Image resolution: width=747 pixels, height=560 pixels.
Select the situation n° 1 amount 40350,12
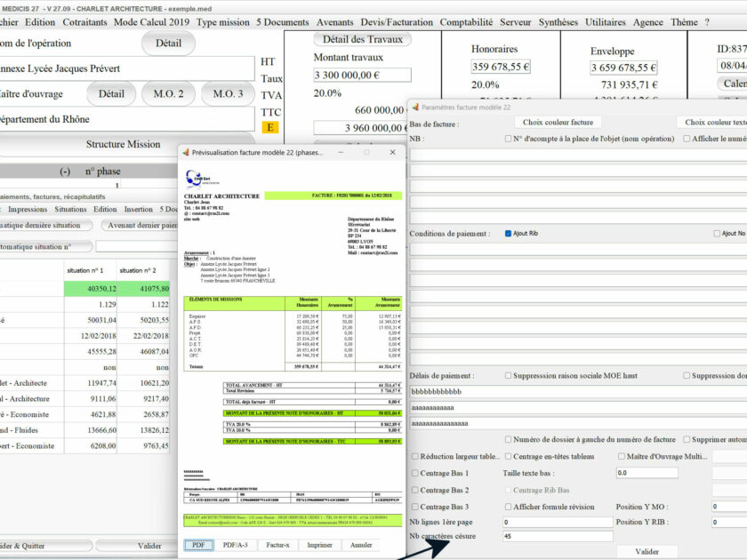pyautogui.click(x=91, y=289)
